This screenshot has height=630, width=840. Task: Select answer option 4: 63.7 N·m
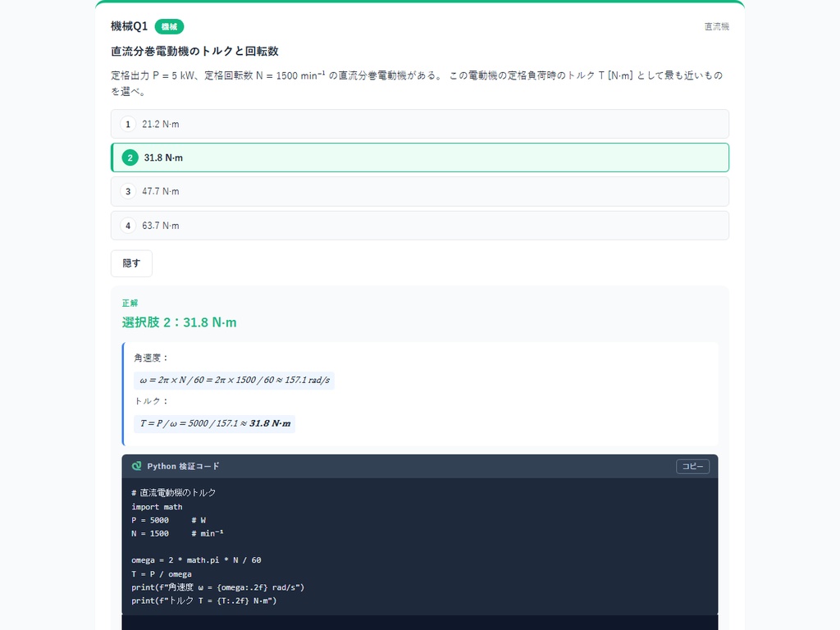(419, 226)
